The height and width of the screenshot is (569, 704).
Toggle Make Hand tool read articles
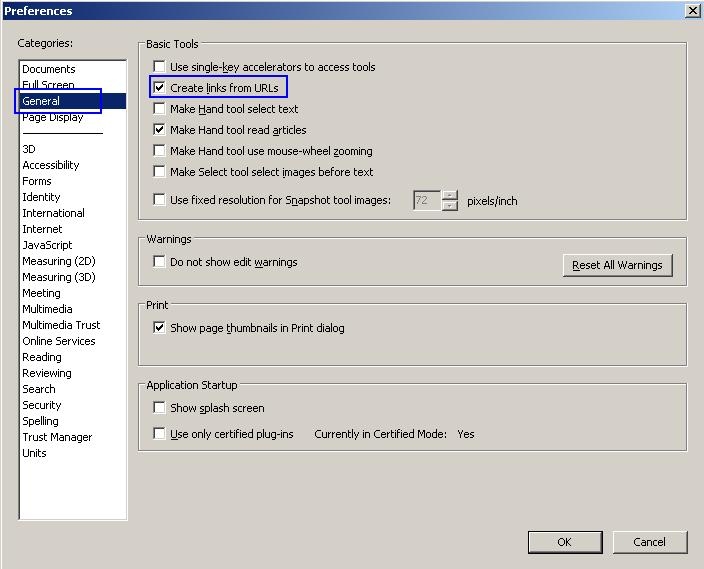(x=159, y=130)
